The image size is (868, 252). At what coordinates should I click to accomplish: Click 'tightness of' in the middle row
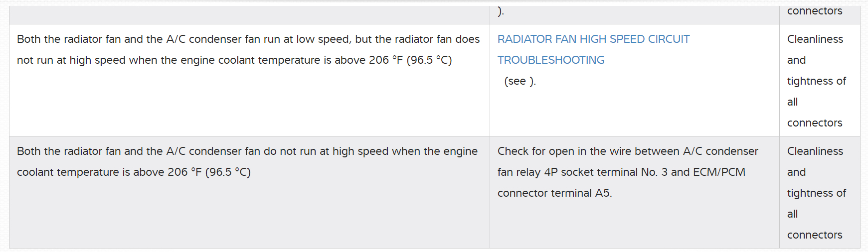pos(816,81)
